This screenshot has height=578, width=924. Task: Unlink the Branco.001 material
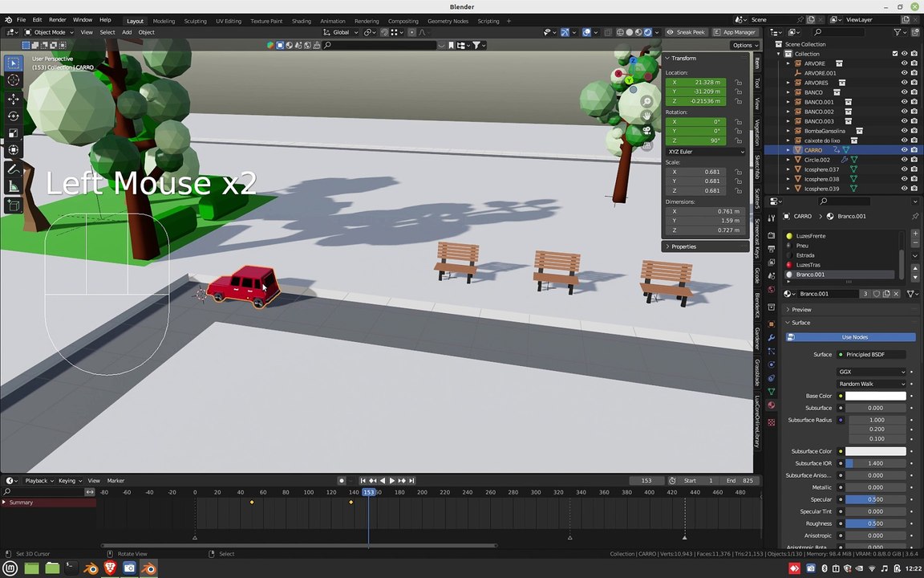coord(896,294)
